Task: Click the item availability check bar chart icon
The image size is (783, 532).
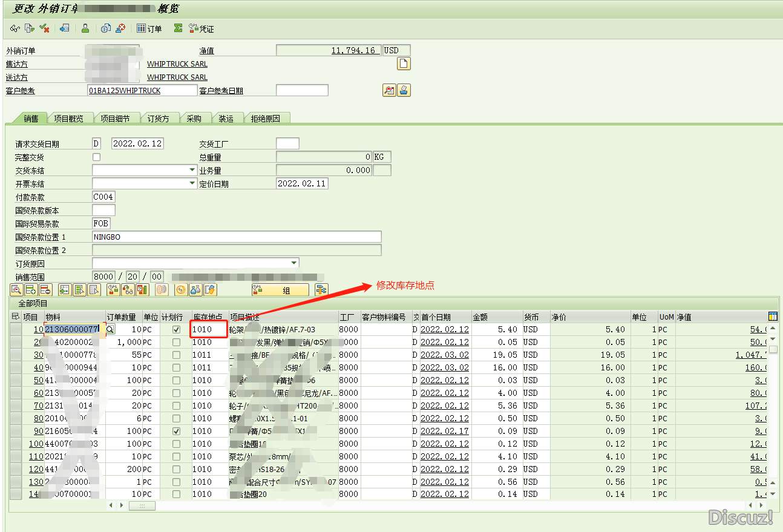Action: tap(142, 290)
